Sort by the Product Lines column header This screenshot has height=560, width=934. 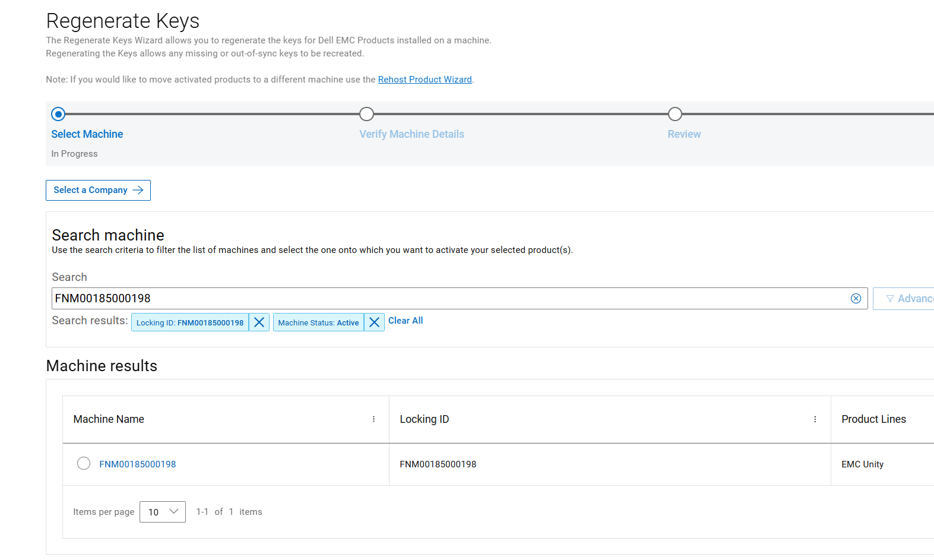click(x=873, y=419)
